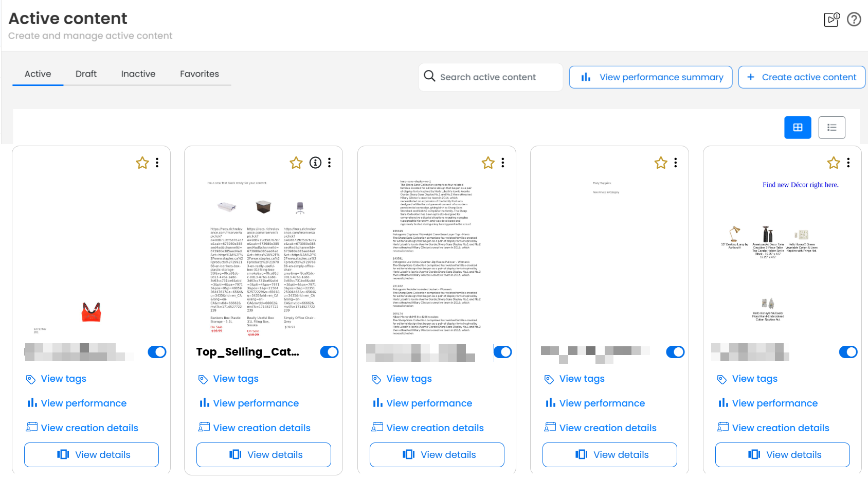This screenshot has width=868, height=478.
Task: Switch to the Inactive tab
Action: [x=138, y=74]
